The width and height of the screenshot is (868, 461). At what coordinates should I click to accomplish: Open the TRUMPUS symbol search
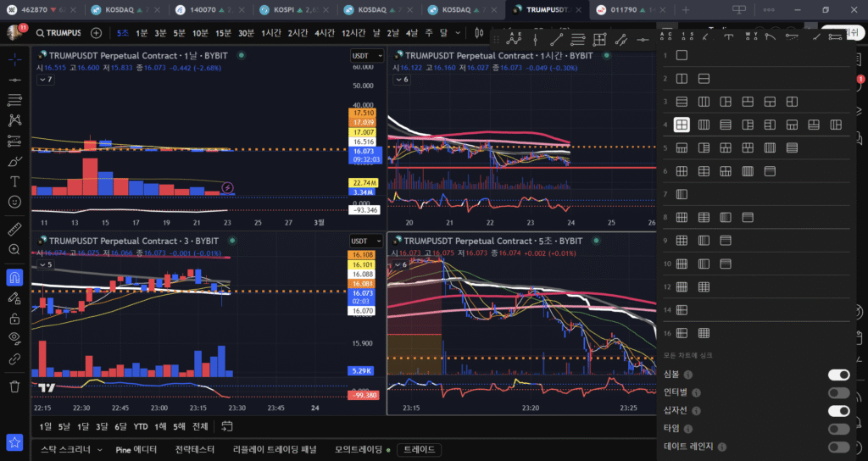(x=58, y=33)
